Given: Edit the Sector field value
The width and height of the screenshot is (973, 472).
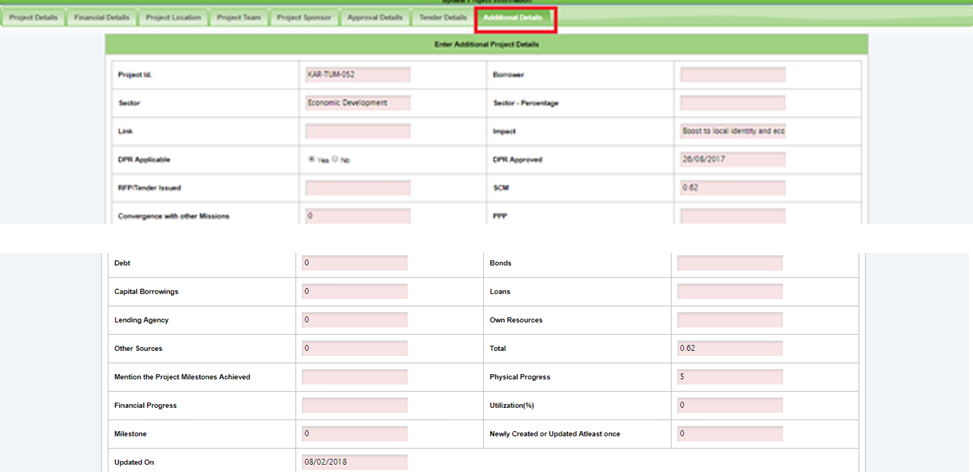Looking at the screenshot, I should [x=357, y=103].
